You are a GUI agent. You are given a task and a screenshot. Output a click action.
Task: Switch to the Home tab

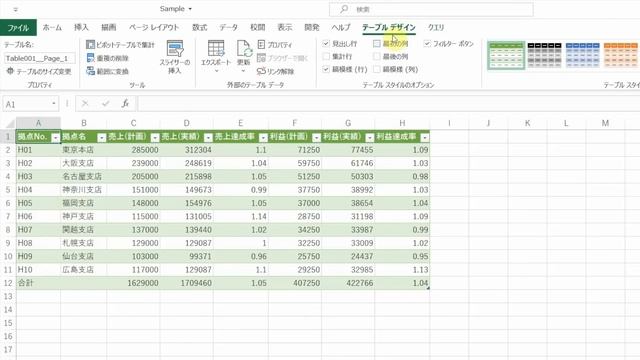click(52, 27)
